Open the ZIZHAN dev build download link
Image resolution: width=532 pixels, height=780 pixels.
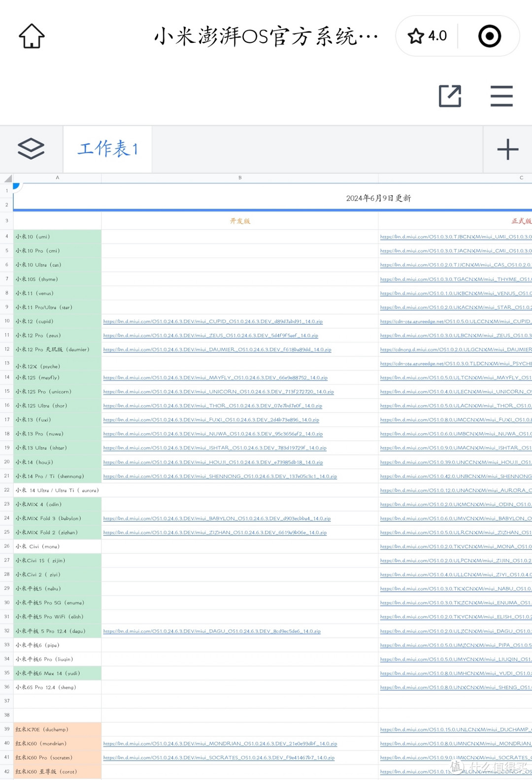[x=215, y=533]
